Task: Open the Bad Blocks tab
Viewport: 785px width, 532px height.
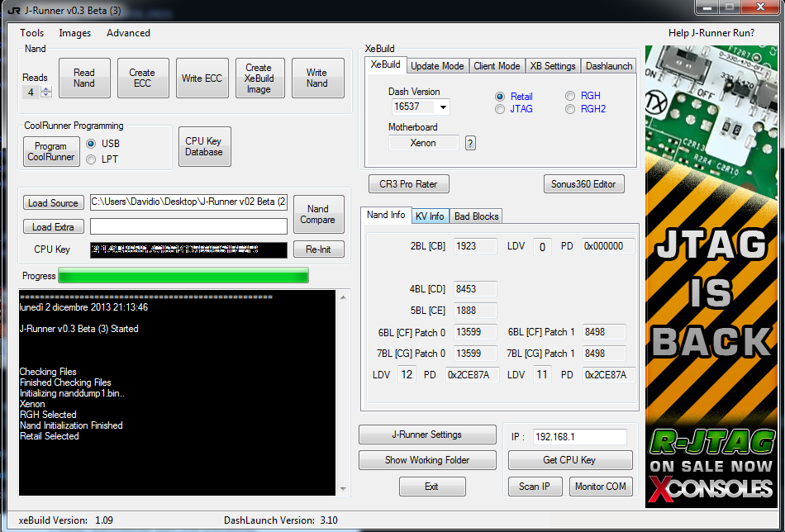Action: click(476, 216)
